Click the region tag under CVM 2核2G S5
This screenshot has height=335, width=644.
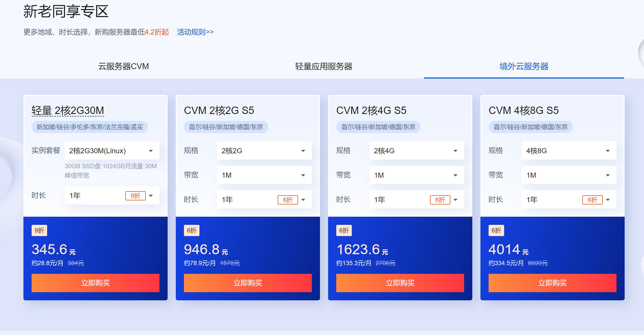click(226, 127)
